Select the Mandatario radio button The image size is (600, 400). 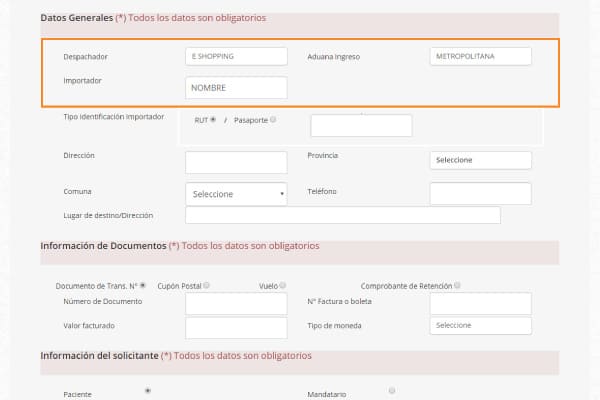coord(391,391)
